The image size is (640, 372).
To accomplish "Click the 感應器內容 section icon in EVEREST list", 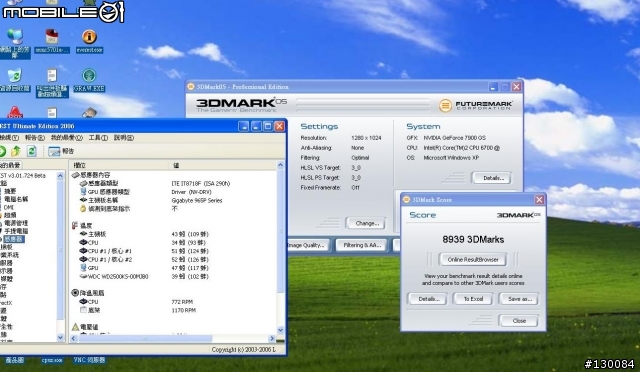I will point(75,175).
